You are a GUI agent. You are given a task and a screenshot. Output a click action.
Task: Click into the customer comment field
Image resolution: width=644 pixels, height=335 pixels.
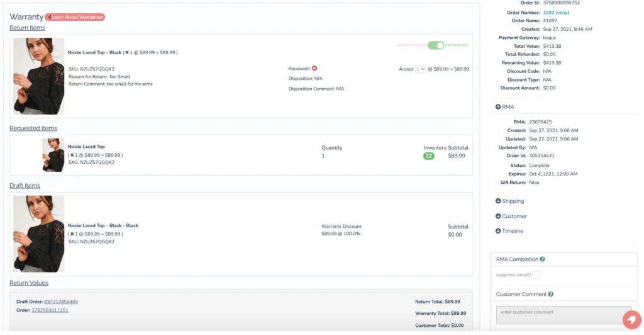[553, 315]
